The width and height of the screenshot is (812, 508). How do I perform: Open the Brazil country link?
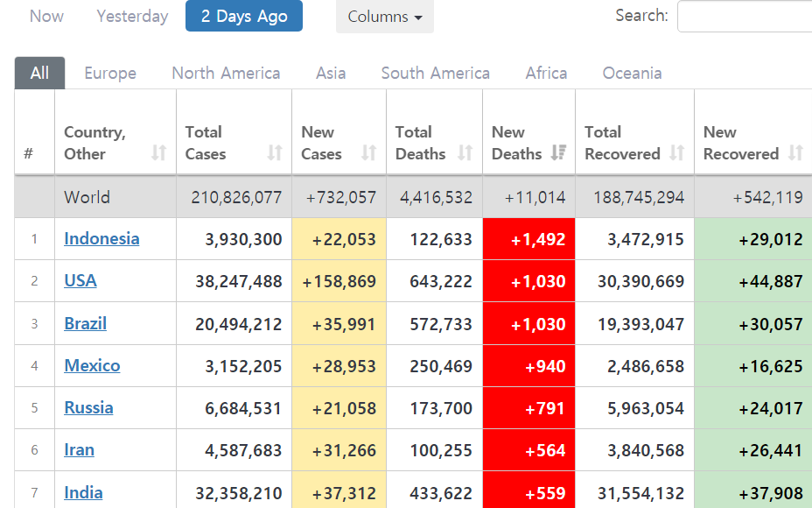85,323
